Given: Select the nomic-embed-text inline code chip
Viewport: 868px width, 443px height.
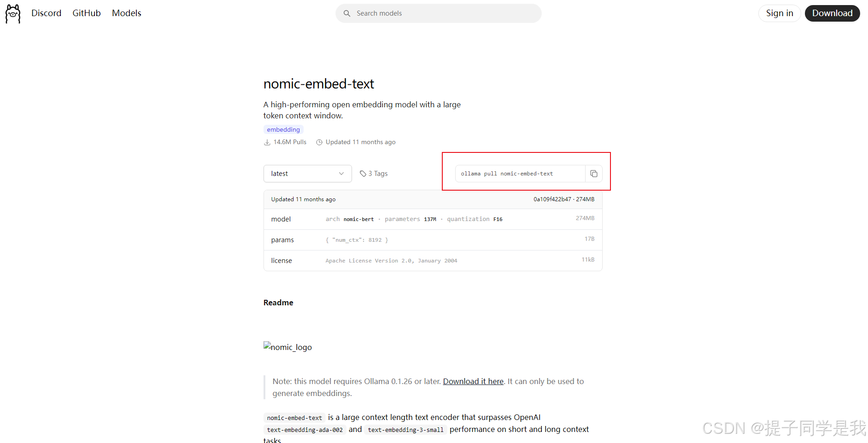Looking at the screenshot, I should [294, 418].
